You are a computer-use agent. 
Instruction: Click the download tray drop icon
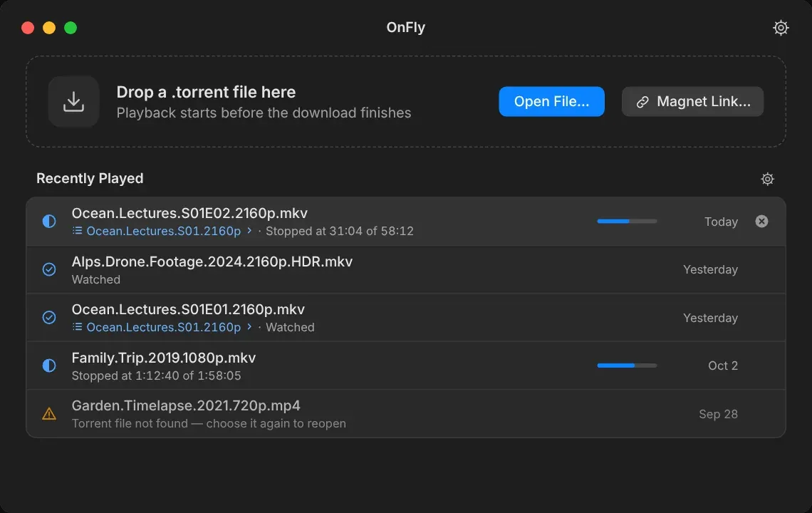73,102
